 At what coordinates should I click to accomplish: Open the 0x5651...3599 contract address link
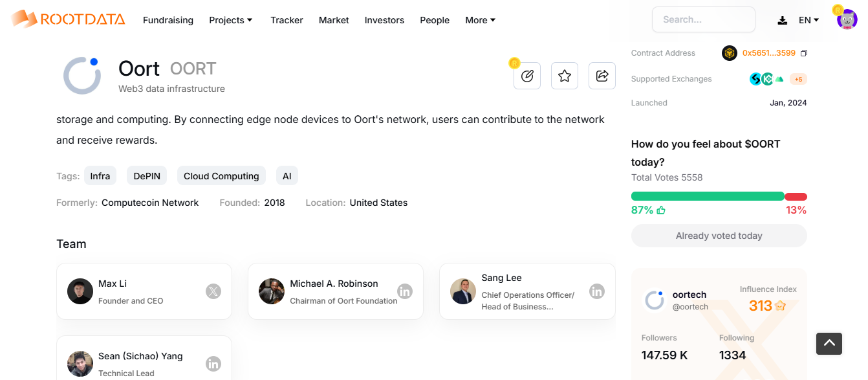point(769,53)
